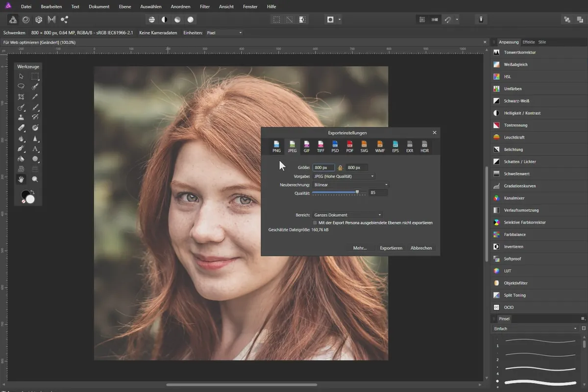Open the Ebene menu
Viewport: 588px width, 392px height.
tap(125, 7)
